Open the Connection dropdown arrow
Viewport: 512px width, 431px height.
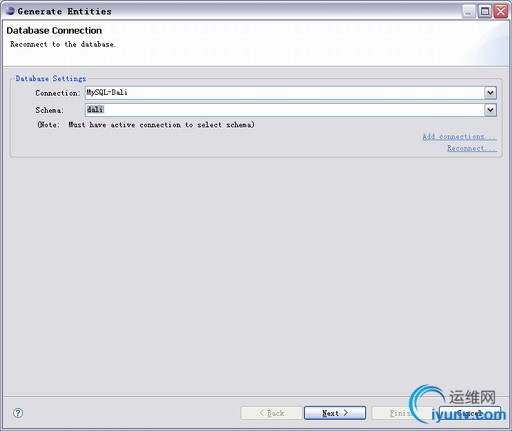tap(490, 93)
